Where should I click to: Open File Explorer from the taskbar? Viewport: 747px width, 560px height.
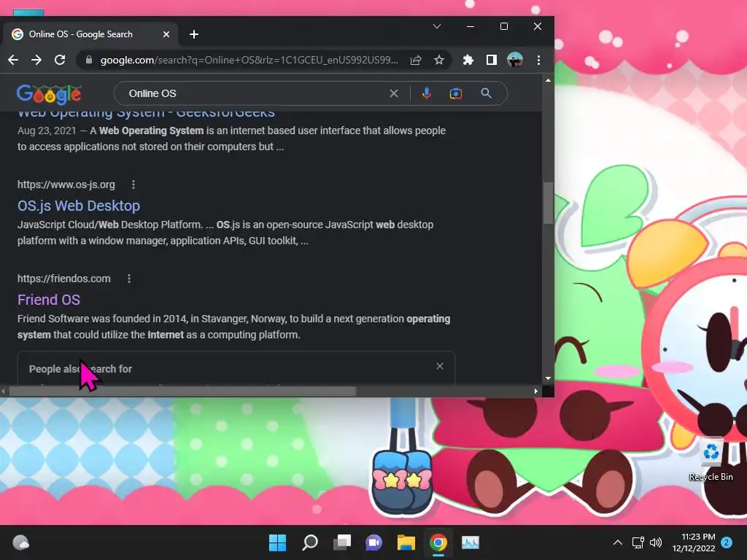point(406,542)
